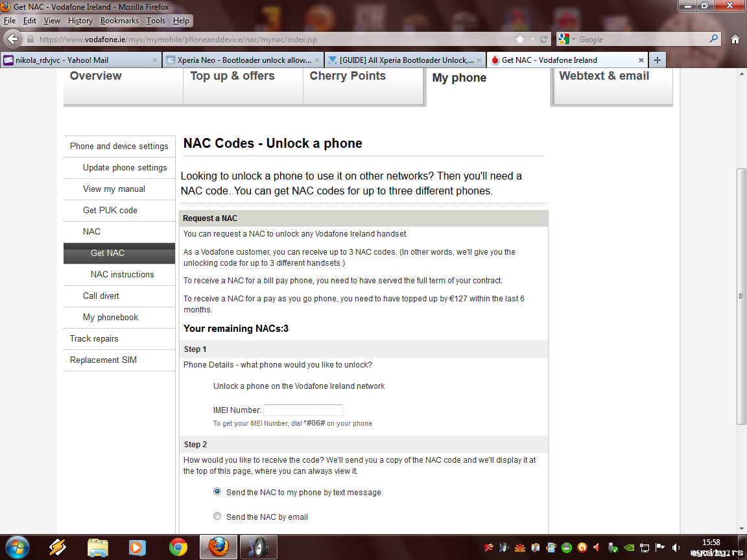Open the URL history dropdown arrow

[532, 39]
